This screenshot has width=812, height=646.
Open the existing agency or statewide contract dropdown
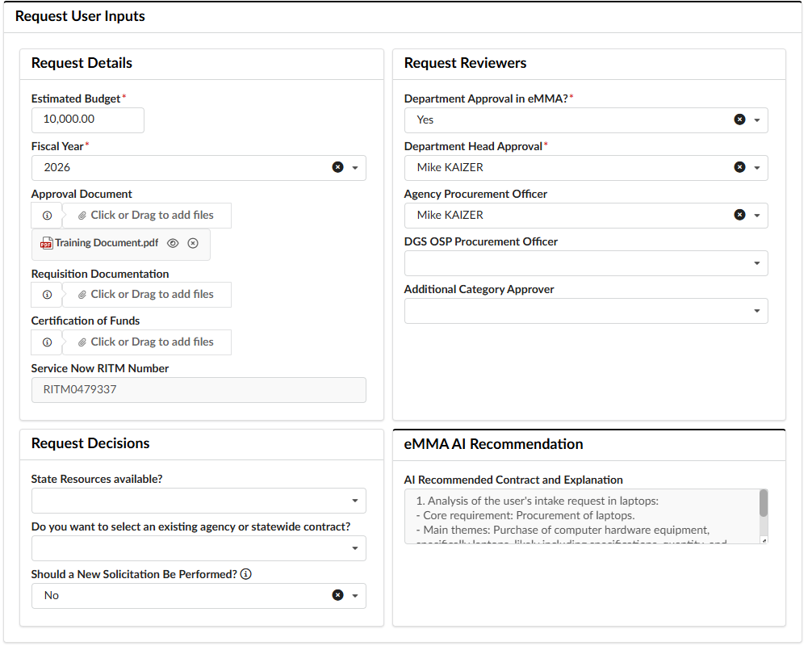point(355,547)
